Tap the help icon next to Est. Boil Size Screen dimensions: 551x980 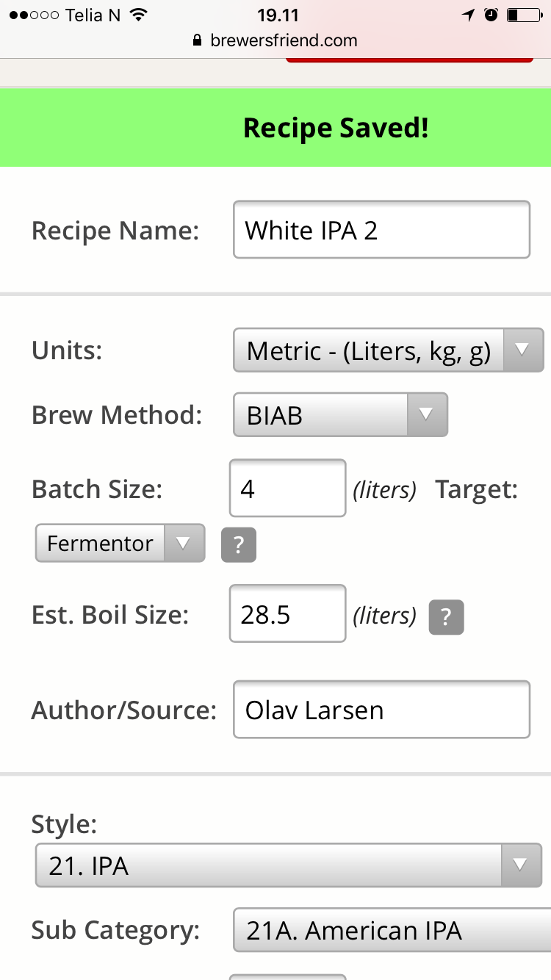pyautogui.click(x=446, y=616)
